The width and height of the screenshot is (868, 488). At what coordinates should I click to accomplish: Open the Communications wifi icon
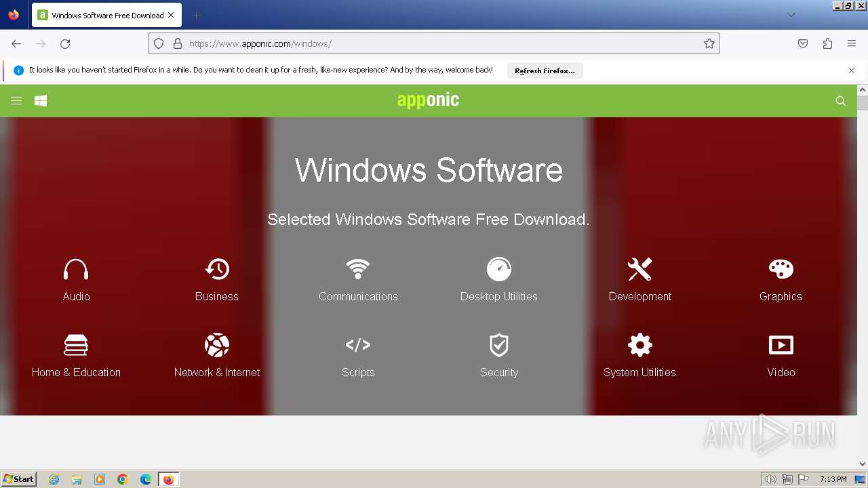click(x=358, y=269)
